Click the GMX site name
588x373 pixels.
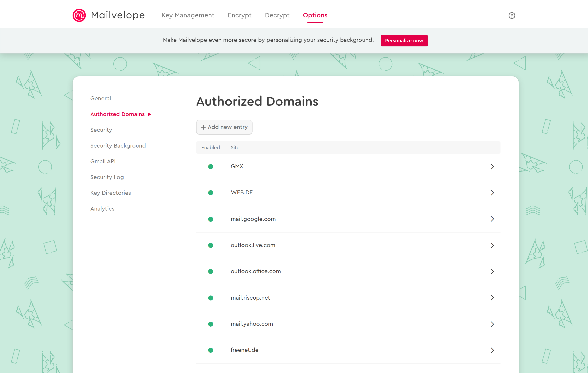point(237,166)
